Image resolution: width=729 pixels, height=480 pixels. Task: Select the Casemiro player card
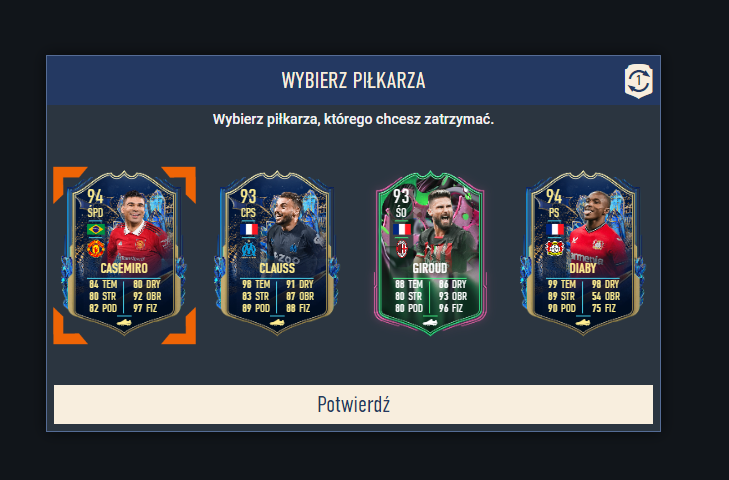124,253
